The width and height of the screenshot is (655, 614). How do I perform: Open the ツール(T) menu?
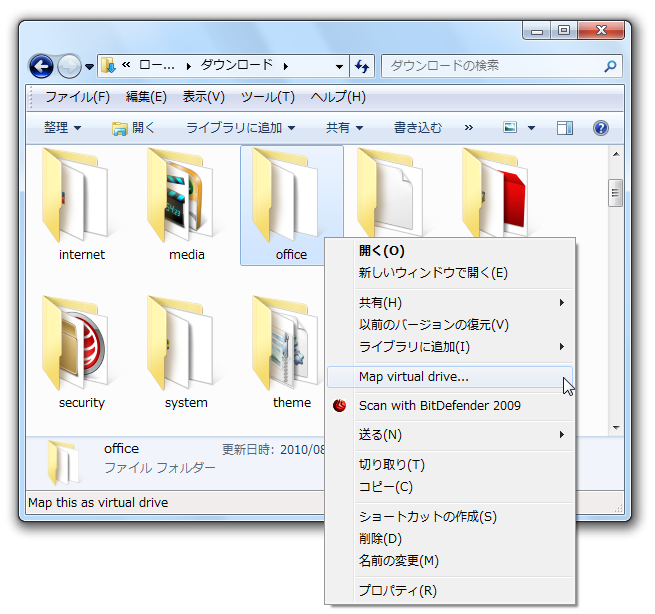click(x=268, y=97)
